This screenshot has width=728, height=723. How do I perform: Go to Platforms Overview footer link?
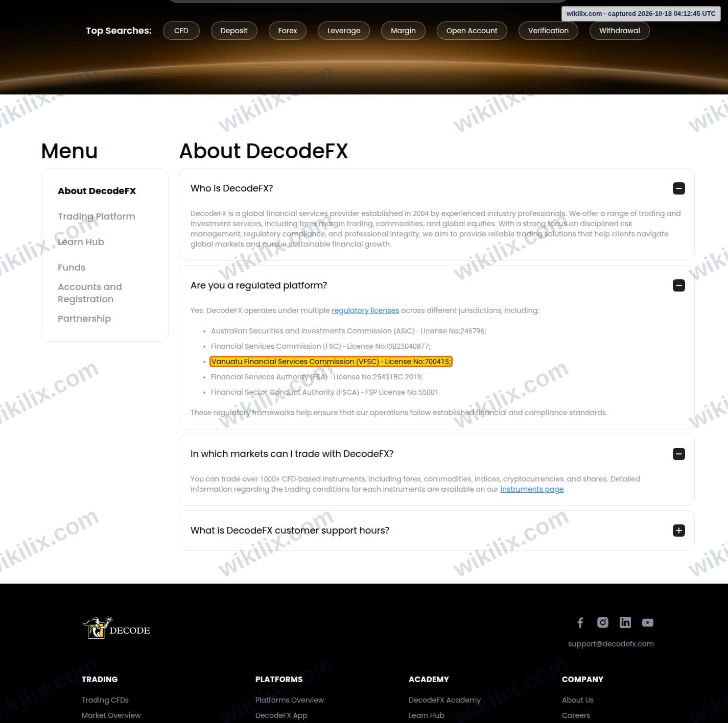click(290, 700)
